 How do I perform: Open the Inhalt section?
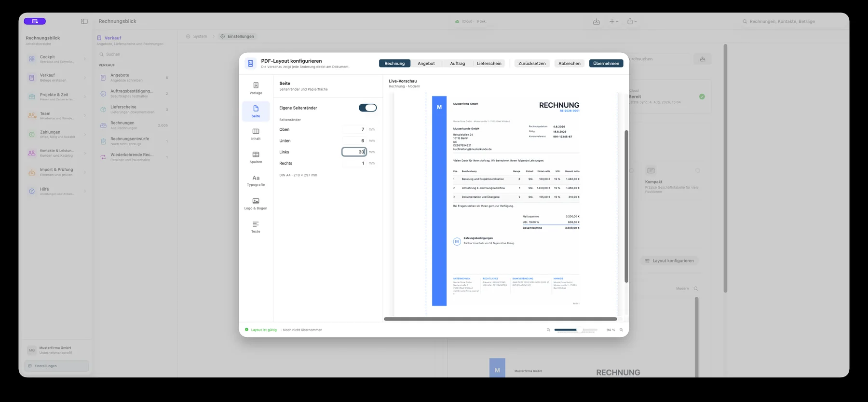click(256, 135)
